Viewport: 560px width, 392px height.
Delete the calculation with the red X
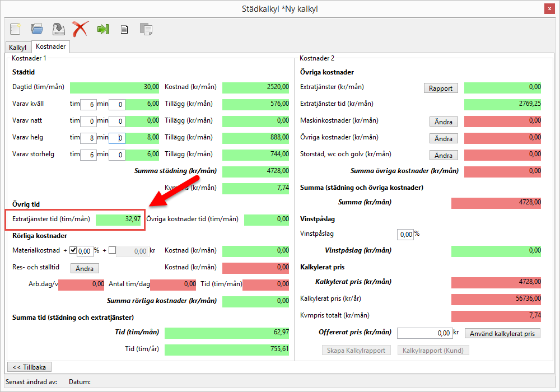(x=80, y=29)
